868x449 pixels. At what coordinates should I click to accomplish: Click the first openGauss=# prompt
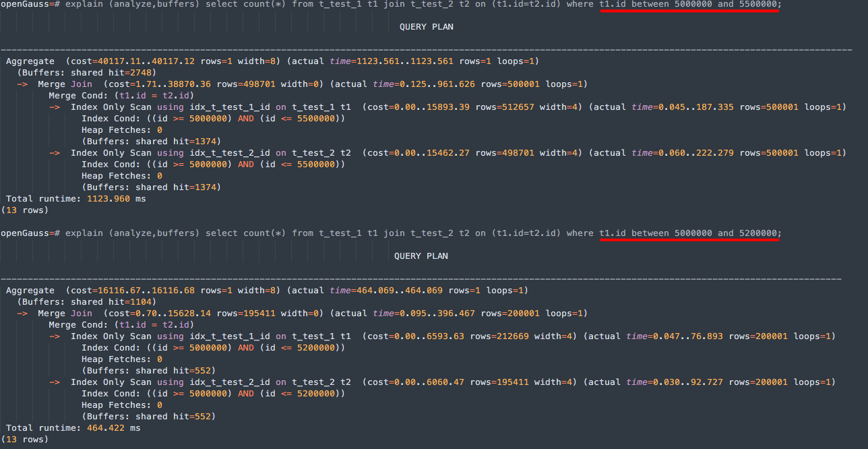click(30, 5)
